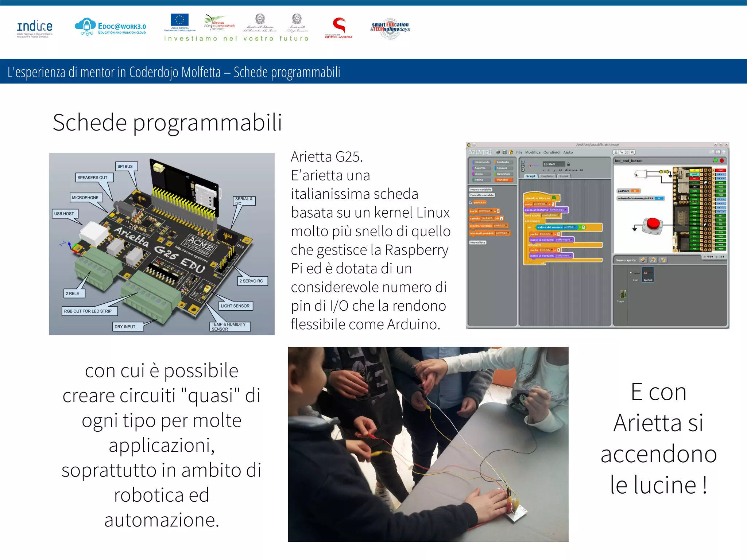Screen dimensions: 747x560
Task: Open costume dropdown in first 'passa al costume' block
Action: pos(558,210)
